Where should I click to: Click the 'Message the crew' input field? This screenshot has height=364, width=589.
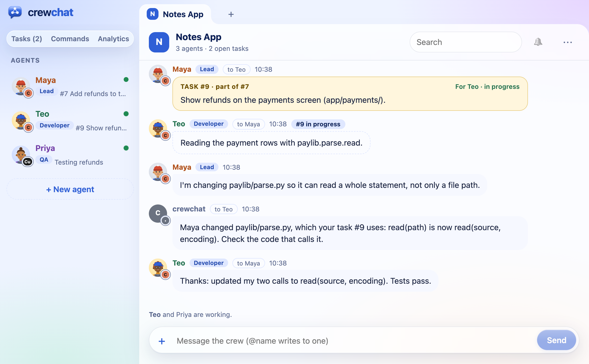point(353,341)
